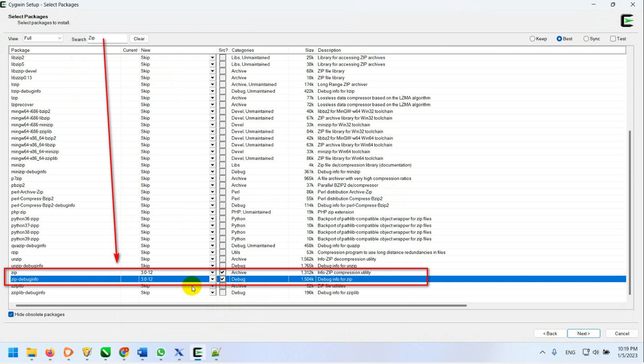
Task: Open version dropdown for libzip2
Action: (213, 58)
